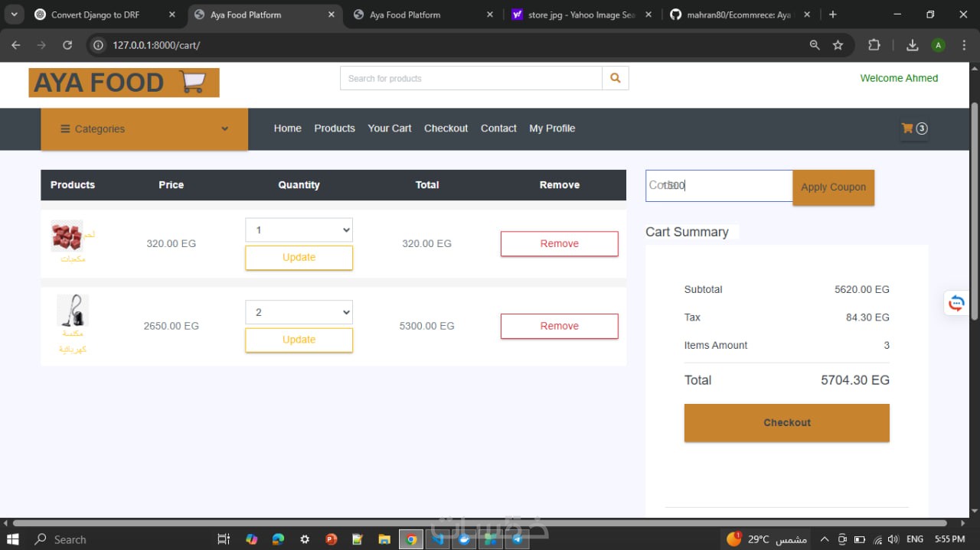The width and height of the screenshot is (980, 550).
Task: Switch to the store.jpg Yahoo Image Search tab
Action: click(x=582, y=15)
